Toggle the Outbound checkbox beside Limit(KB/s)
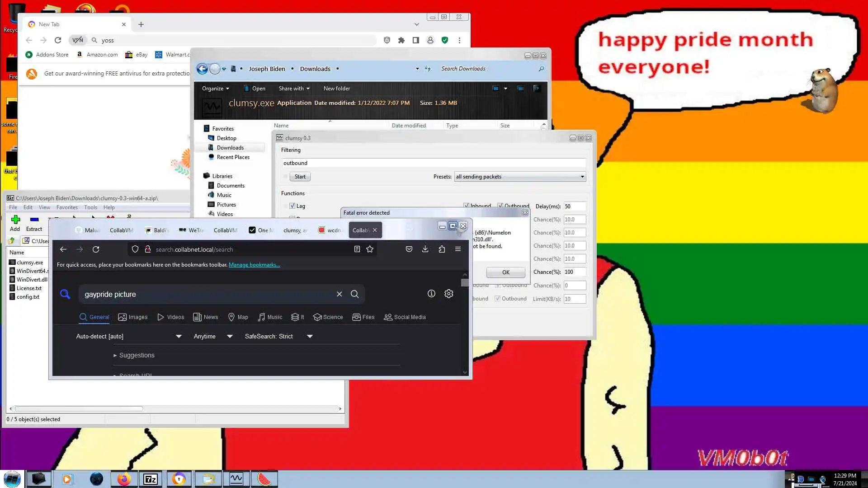This screenshot has height=488, width=868. 497,299
